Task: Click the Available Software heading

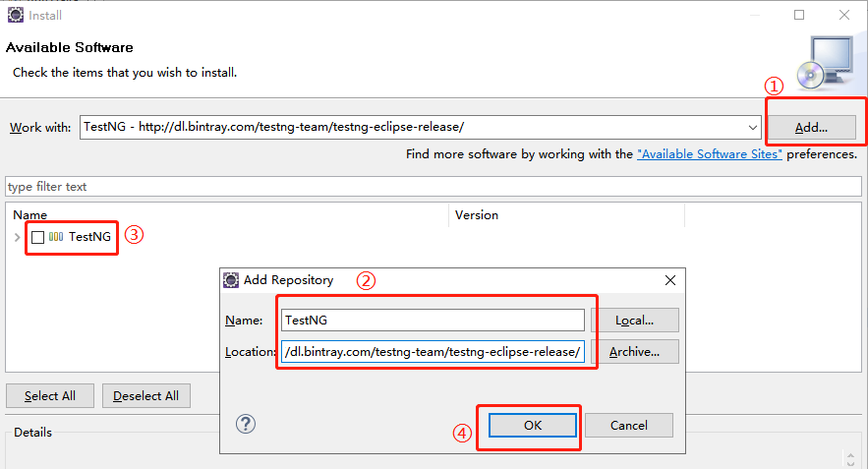Action: pos(69,47)
